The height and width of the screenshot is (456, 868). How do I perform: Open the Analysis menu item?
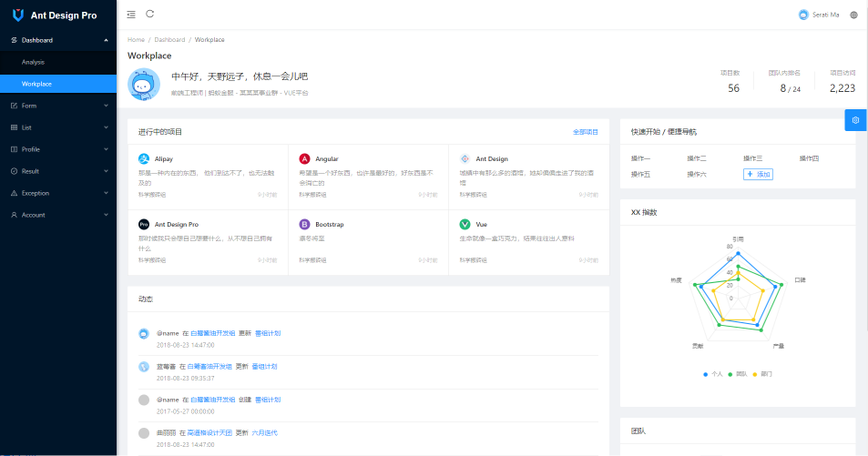click(x=58, y=63)
